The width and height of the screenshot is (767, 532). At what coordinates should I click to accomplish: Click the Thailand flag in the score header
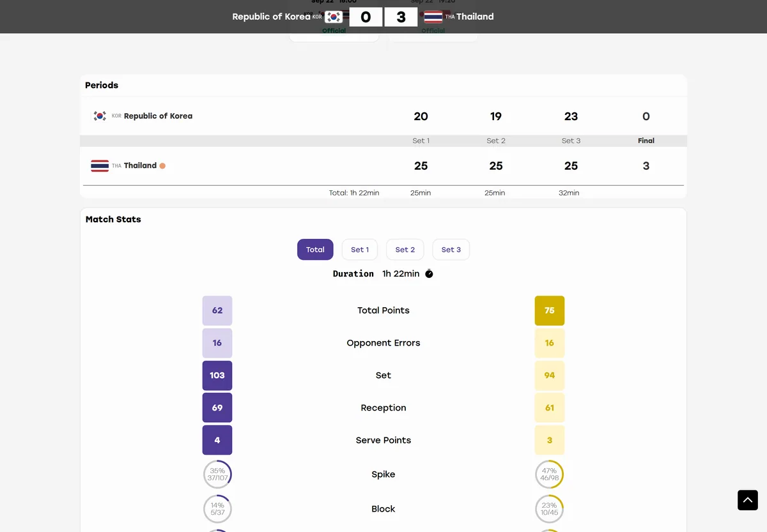[433, 17]
